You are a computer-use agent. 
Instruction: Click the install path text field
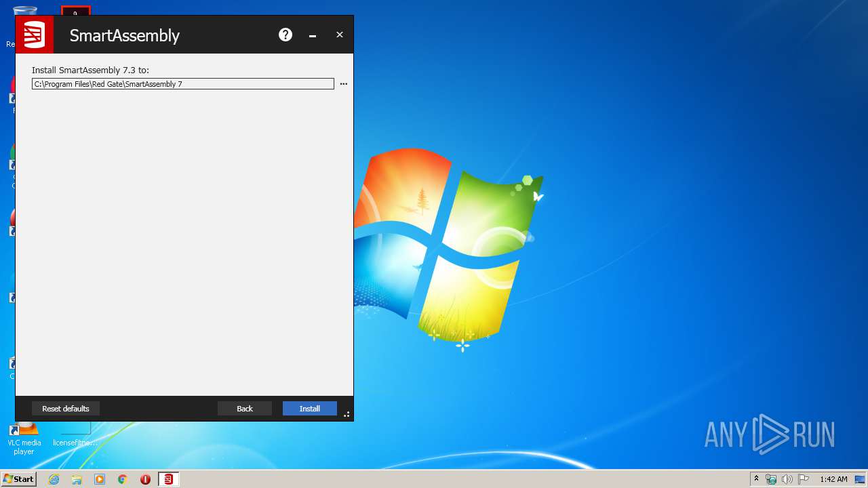tap(183, 84)
